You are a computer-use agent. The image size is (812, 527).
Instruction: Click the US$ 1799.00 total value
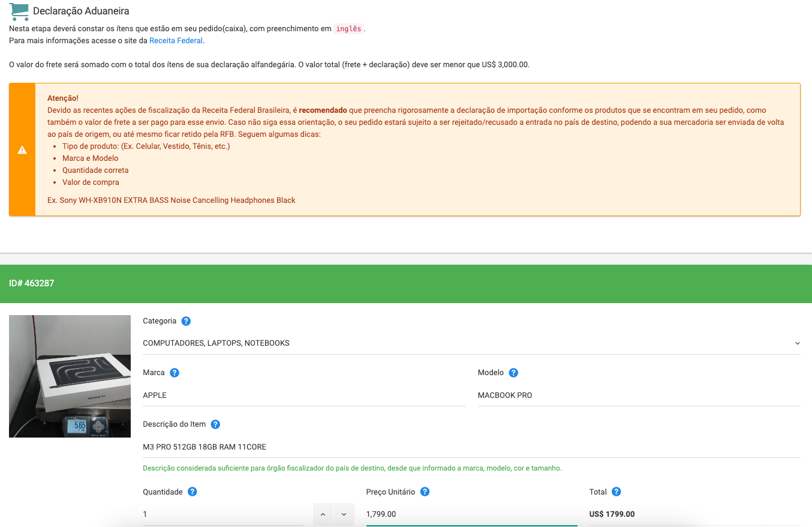[612, 514]
